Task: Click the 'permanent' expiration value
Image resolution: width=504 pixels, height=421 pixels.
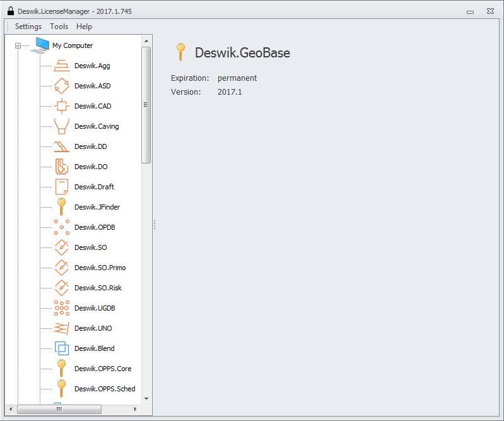Action: click(x=237, y=78)
